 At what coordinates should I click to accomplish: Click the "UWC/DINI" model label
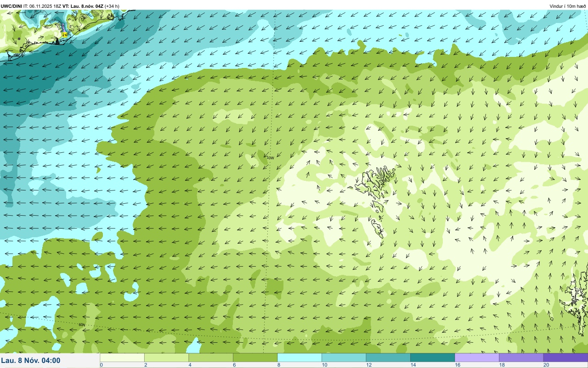tap(11, 6)
